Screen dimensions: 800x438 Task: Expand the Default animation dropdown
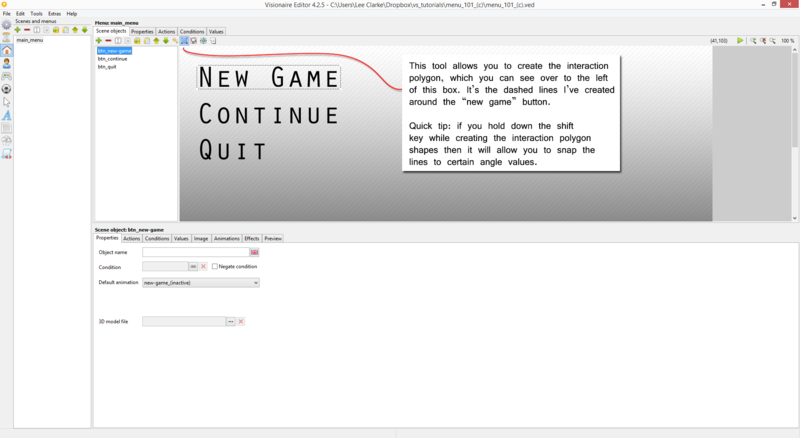(x=256, y=283)
